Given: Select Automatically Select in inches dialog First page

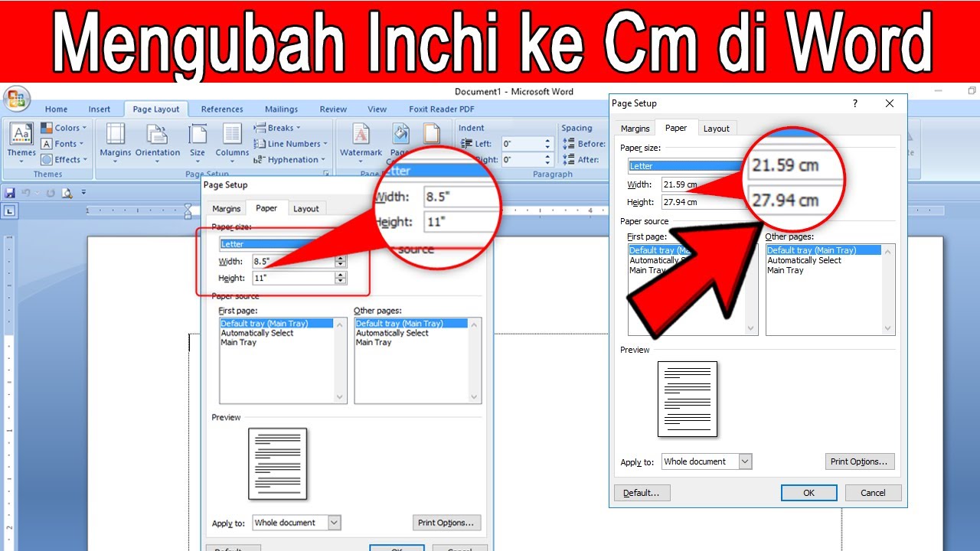Looking at the screenshot, I should click(x=257, y=333).
